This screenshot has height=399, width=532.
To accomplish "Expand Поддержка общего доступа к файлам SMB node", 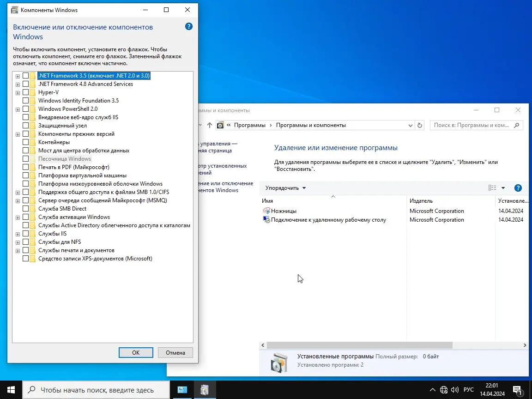I will (x=18, y=193).
